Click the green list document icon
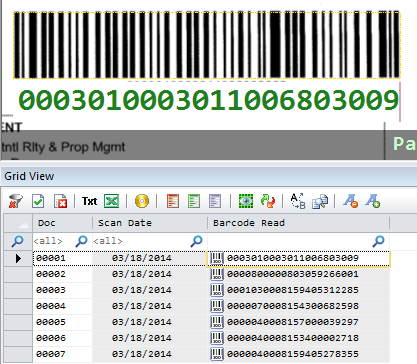Screen dimensions: 417x364 (x=194, y=201)
